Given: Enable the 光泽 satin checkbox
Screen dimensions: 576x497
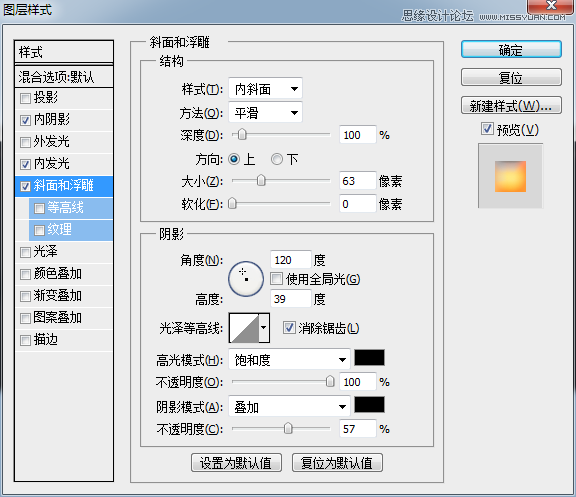Looking at the screenshot, I should pyautogui.click(x=25, y=252).
